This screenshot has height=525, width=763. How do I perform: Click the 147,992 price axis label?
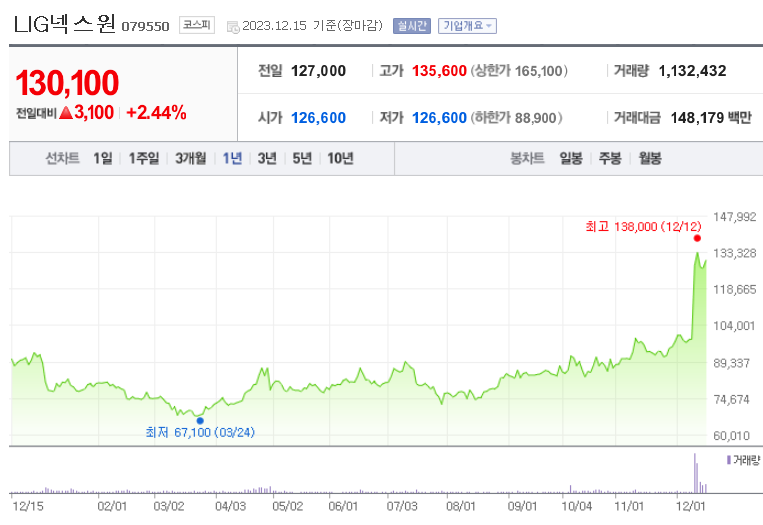coord(734,217)
